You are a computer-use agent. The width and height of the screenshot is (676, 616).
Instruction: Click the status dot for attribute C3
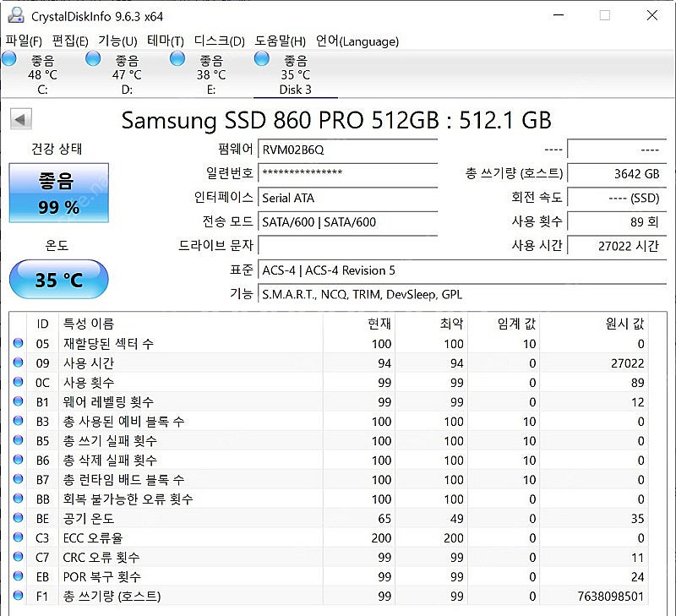[x=18, y=537]
